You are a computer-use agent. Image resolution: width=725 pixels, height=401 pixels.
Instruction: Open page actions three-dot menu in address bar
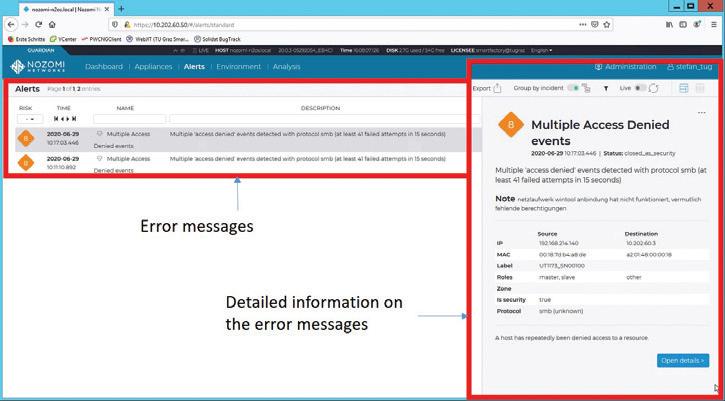tap(583, 25)
